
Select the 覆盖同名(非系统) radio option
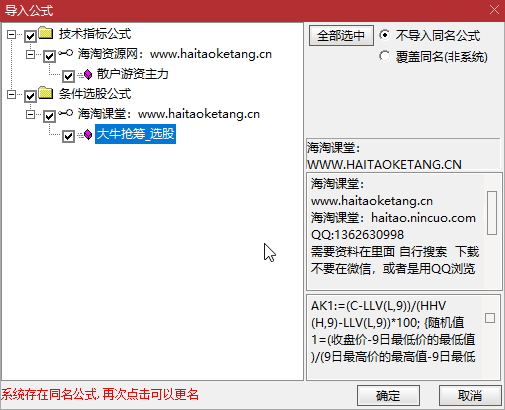[x=384, y=56]
